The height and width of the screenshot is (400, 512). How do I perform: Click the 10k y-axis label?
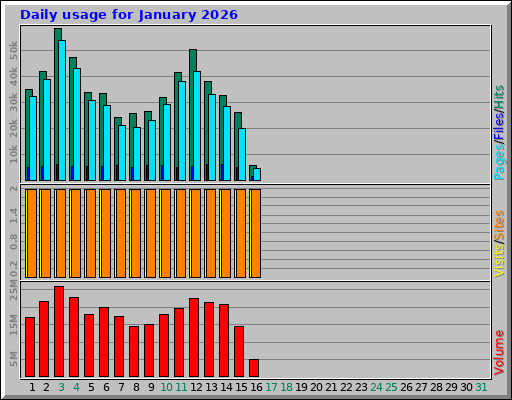(x=13, y=154)
